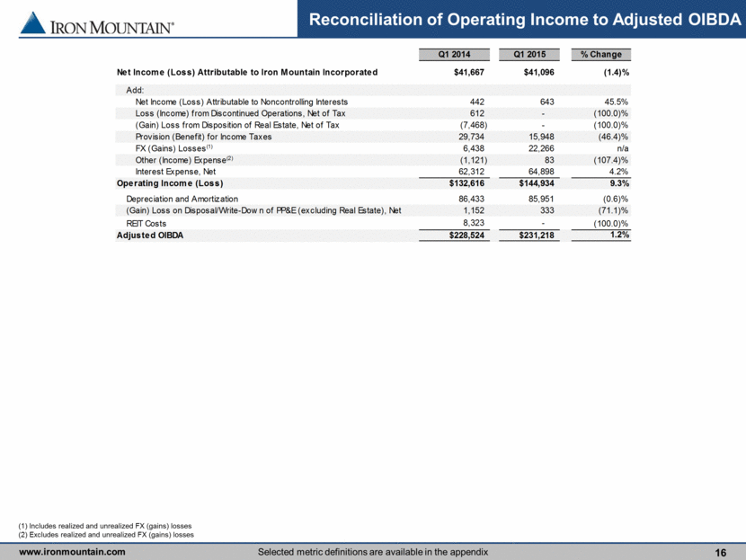This screenshot has height=560, width=746.
Task: Click the 1.2% Adjusted OIBDA change
Action: (619, 235)
